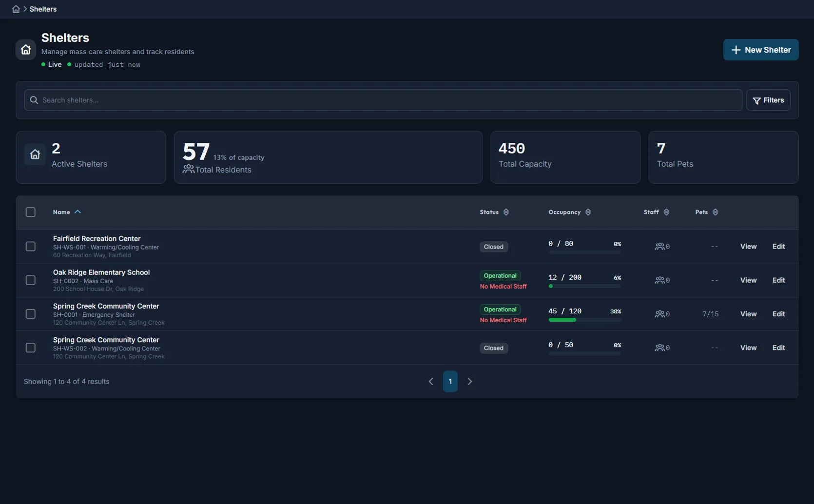814x504 pixels.
Task: Click the search magnifier icon
Action: point(34,100)
